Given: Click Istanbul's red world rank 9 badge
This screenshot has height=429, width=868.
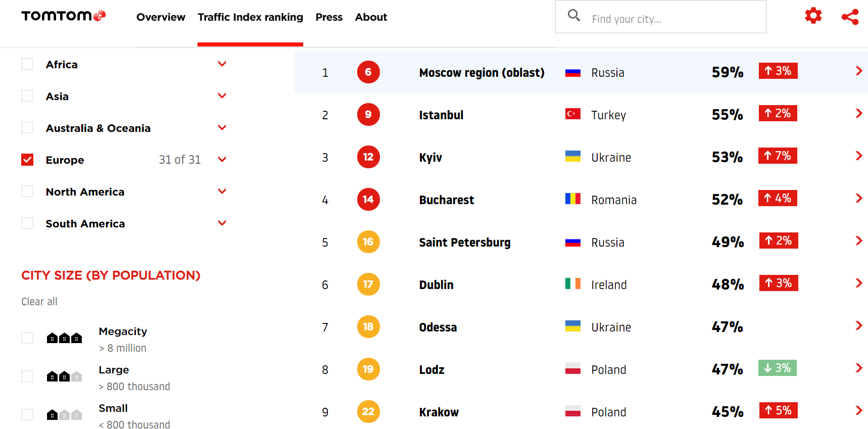Looking at the screenshot, I should pos(368,115).
